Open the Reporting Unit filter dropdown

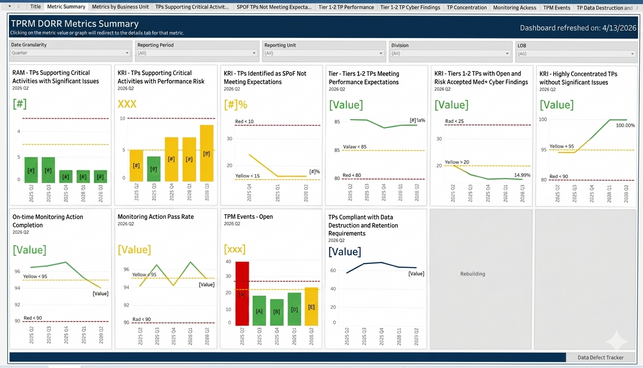point(324,53)
